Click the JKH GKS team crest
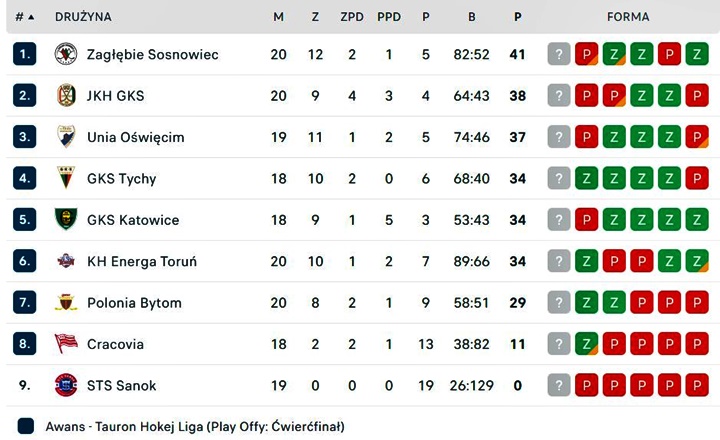720x440 pixels. click(x=66, y=96)
